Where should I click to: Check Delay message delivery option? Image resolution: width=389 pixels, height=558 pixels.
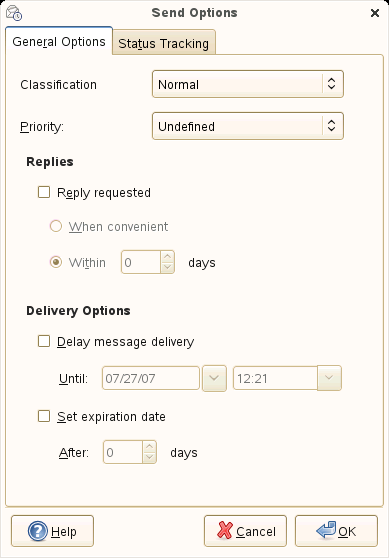(44, 341)
